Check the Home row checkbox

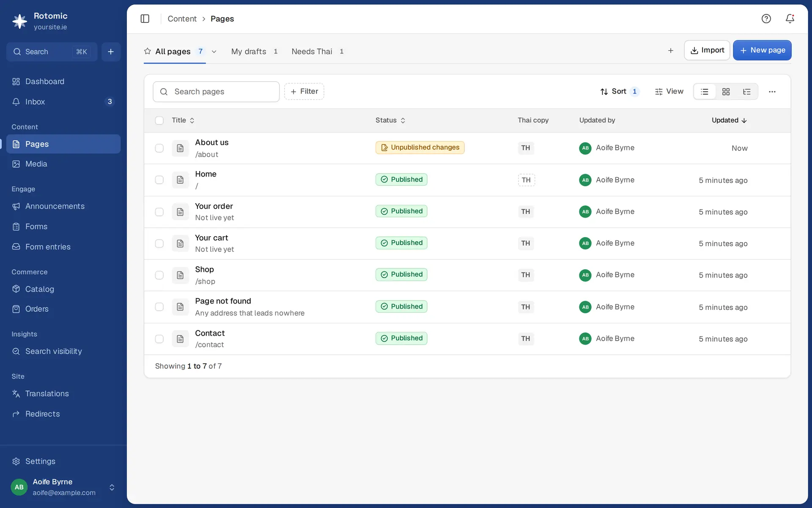159,180
